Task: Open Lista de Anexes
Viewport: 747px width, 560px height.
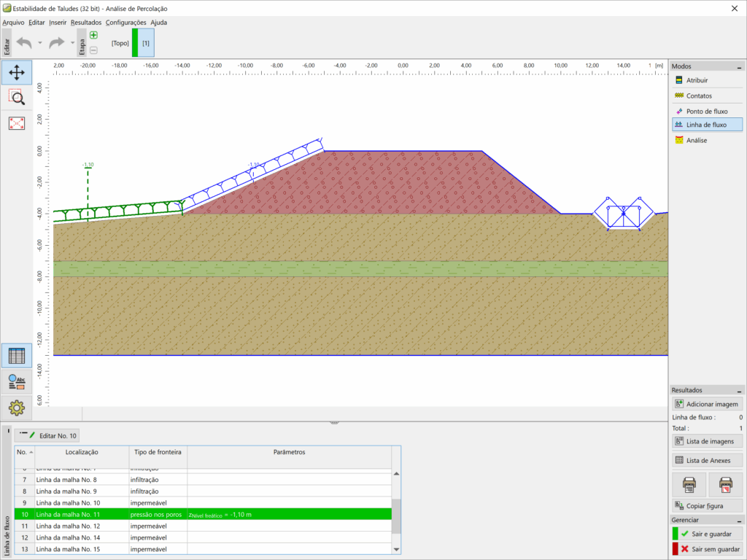Action: coord(707,461)
